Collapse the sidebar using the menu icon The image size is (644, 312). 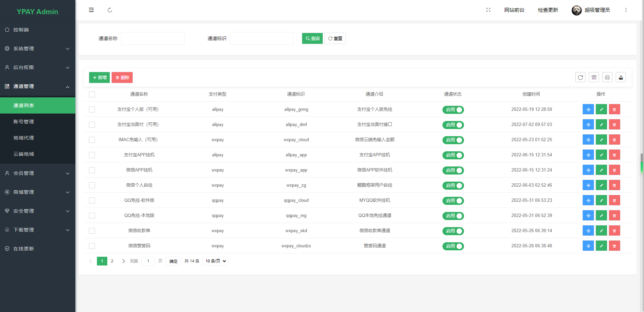(x=91, y=10)
